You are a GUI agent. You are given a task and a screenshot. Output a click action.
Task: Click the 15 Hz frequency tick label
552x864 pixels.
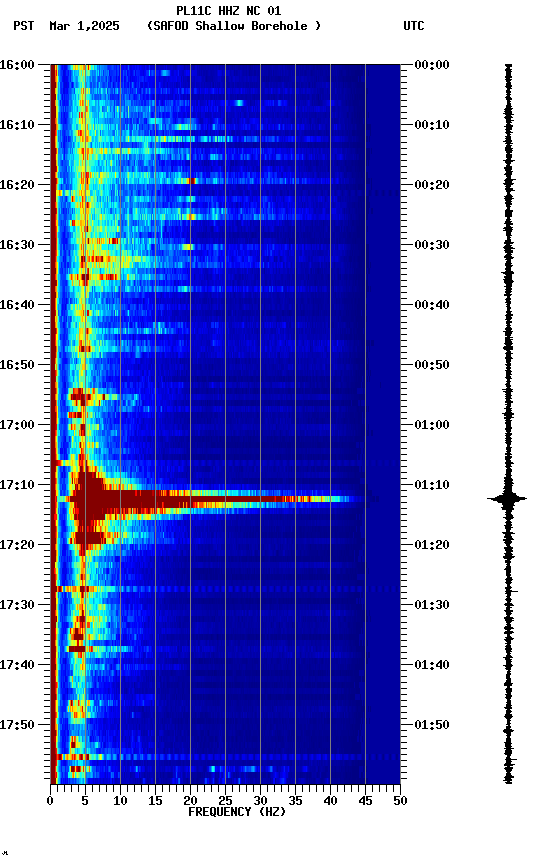click(x=155, y=801)
